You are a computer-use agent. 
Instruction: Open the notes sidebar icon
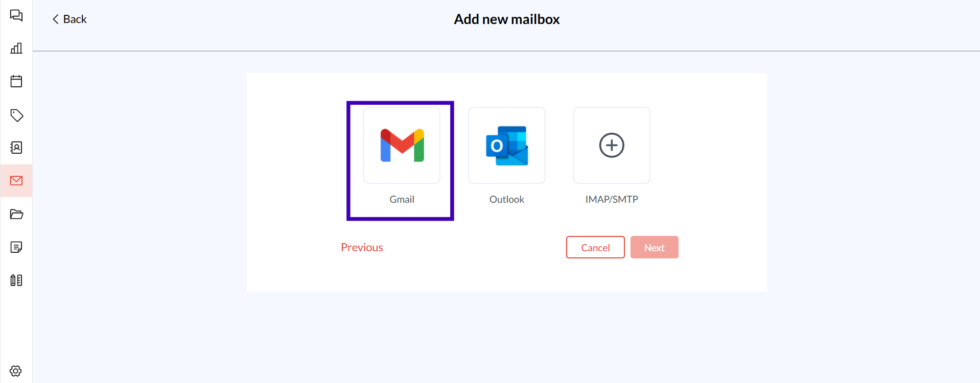point(16,247)
